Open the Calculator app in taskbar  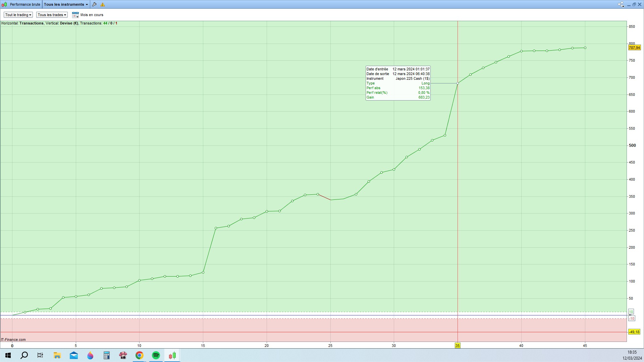pyautogui.click(x=107, y=355)
